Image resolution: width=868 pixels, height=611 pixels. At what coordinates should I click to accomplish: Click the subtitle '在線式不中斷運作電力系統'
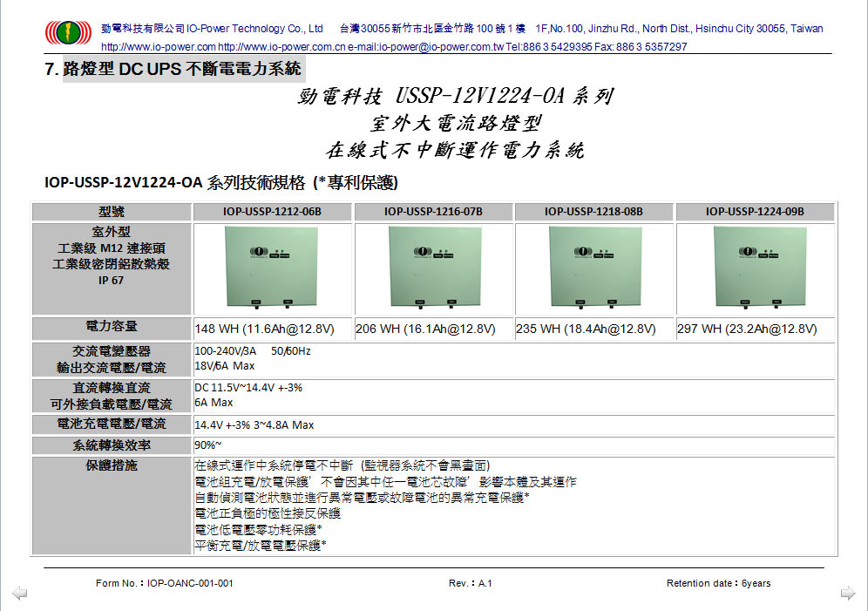pos(455,150)
